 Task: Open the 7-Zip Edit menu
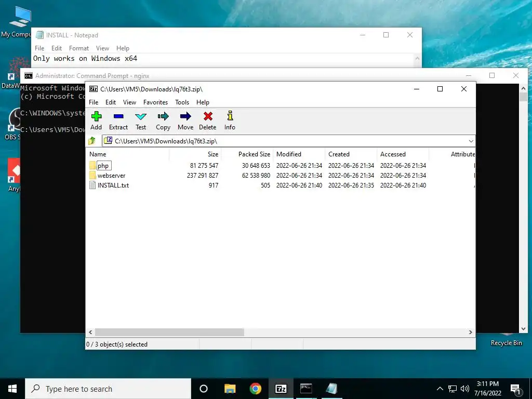(111, 102)
